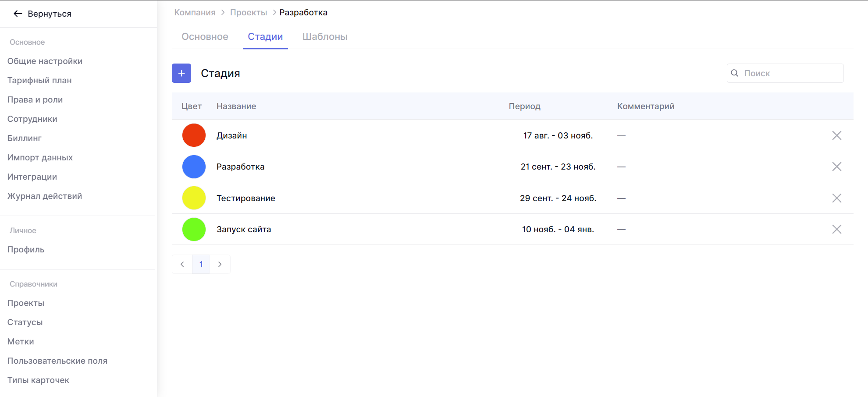Delete the Дизайн stage row
The height and width of the screenshot is (397, 868).
836,135
